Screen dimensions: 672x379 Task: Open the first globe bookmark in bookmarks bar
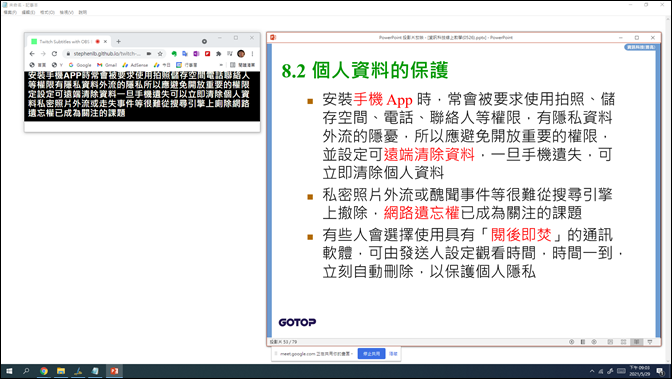coord(38,65)
